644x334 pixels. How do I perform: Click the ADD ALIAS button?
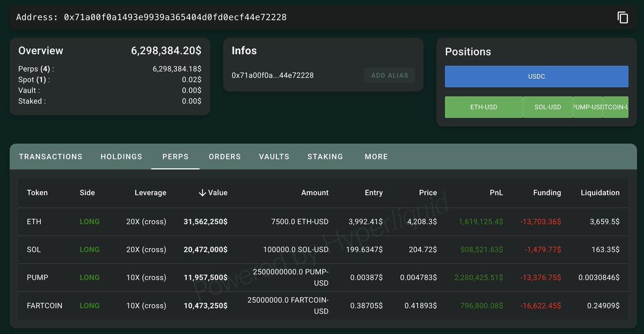pos(390,76)
